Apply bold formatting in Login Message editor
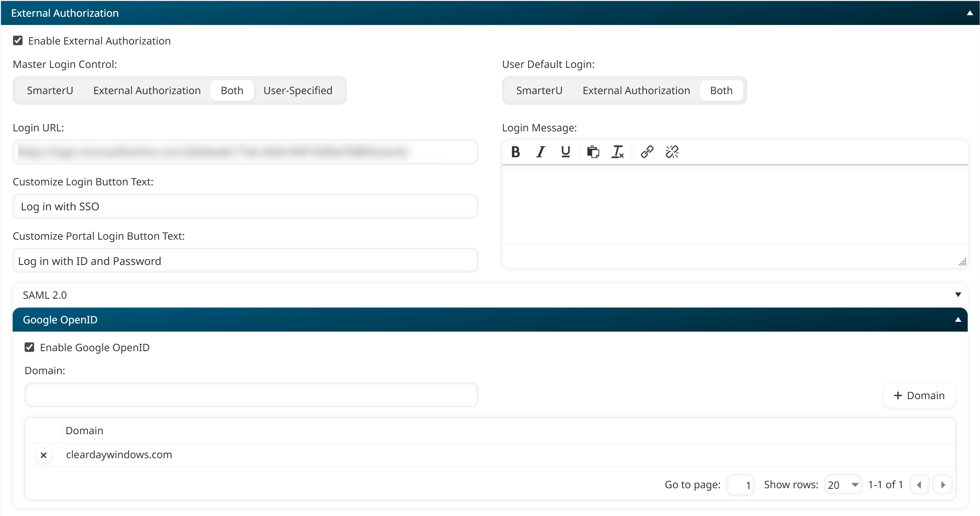The width and height of the screenshot is (980, 516). click(516, 152)
